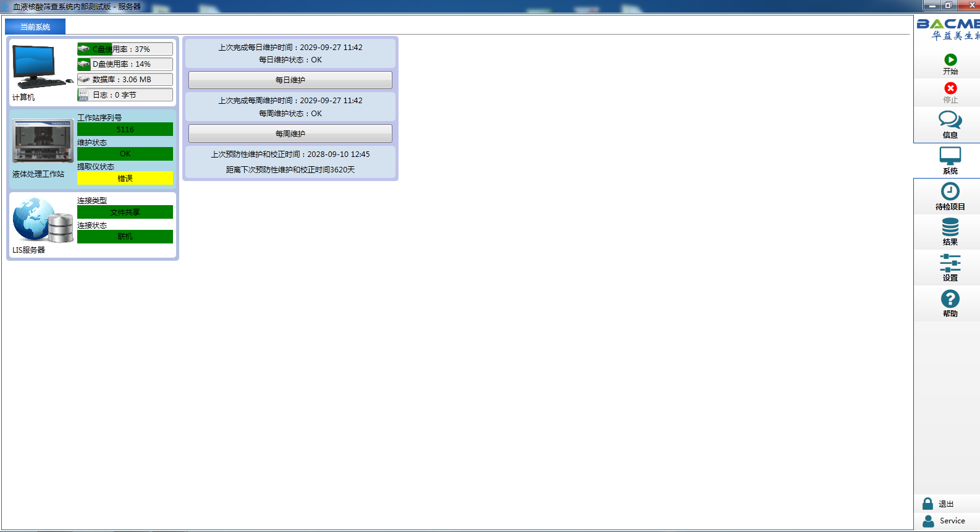Click the red Stop (停止) icon
Viewport: 980px width, 532px height.
coord(950,88)
